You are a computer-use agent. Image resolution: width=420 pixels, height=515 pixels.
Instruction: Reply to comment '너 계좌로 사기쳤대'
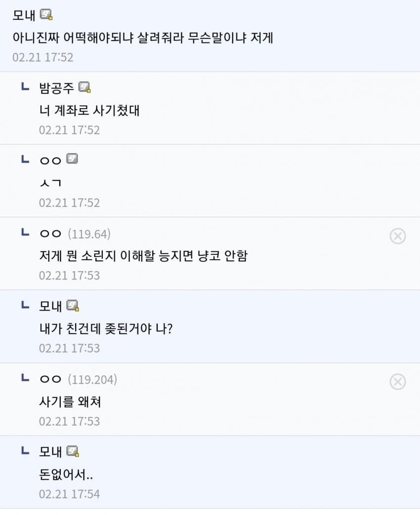[x=89, y=110]
